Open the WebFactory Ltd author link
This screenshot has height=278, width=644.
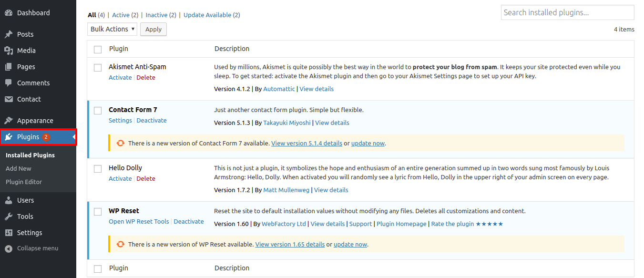pos(284,224)
